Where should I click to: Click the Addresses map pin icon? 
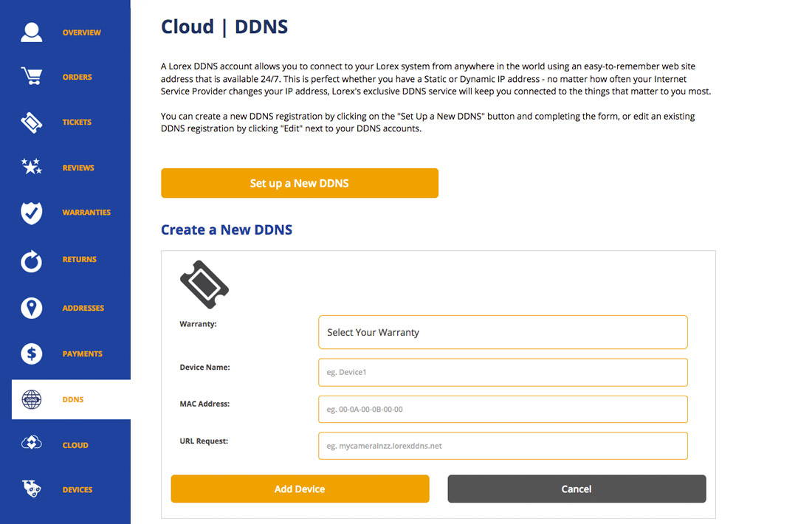(32, 308)
